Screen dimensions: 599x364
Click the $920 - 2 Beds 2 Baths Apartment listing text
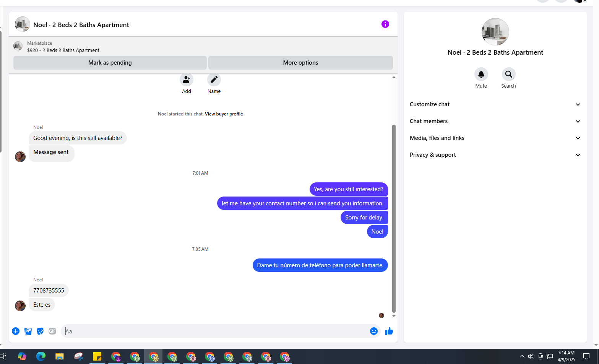click(x=63, y=50)
